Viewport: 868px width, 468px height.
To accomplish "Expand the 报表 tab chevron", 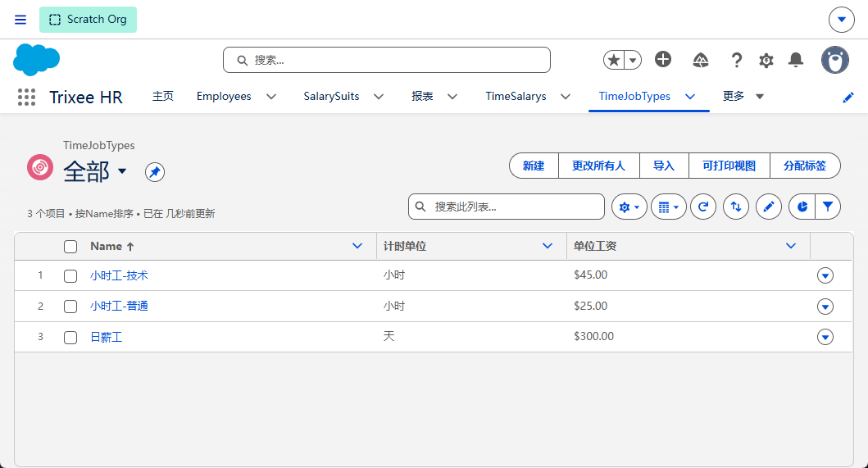I will (x=452, y=97).
